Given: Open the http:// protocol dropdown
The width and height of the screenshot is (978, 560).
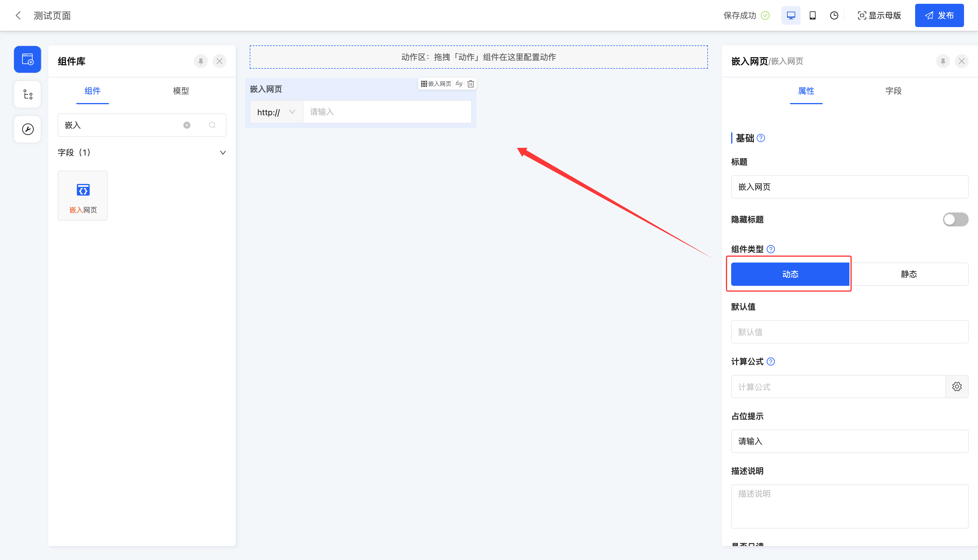Looking at the screenshot, I should point(276,112).
